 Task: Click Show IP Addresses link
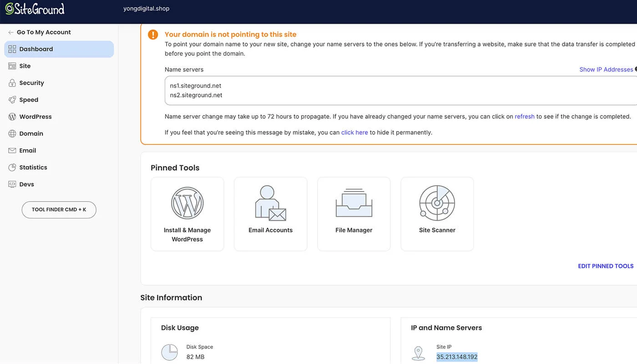(x=606, y=70)
